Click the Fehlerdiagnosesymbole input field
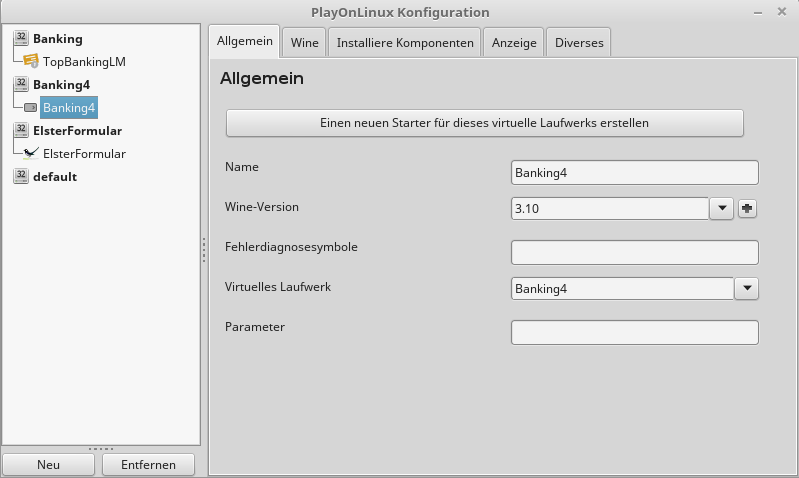 tap(634, 252)
